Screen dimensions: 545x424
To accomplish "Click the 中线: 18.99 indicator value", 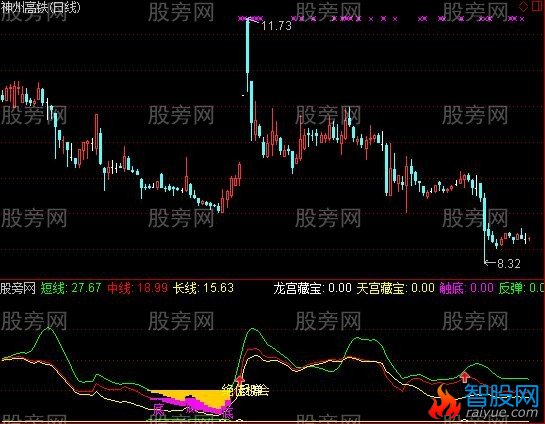I will (138, 288).
